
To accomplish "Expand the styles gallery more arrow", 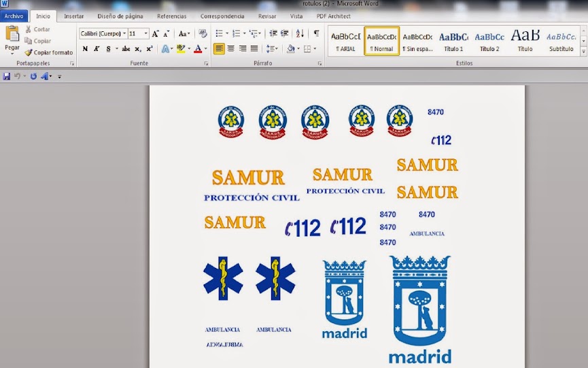I will [583, 52].
